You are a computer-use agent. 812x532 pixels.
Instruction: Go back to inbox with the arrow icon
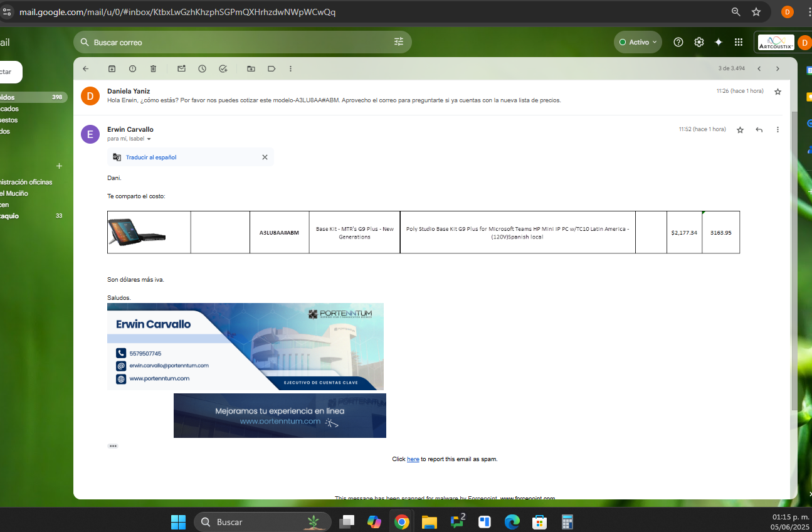click(x=86, y=68)
